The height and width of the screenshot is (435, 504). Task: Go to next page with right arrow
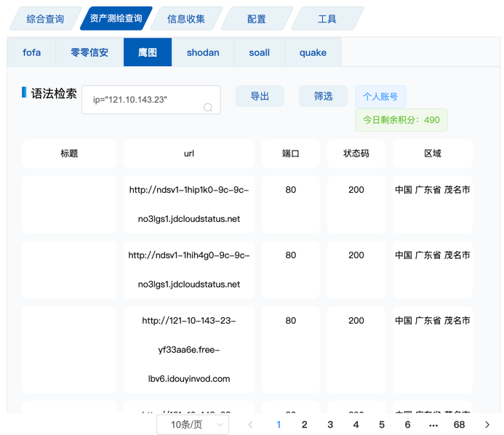(x=487, y=425)
